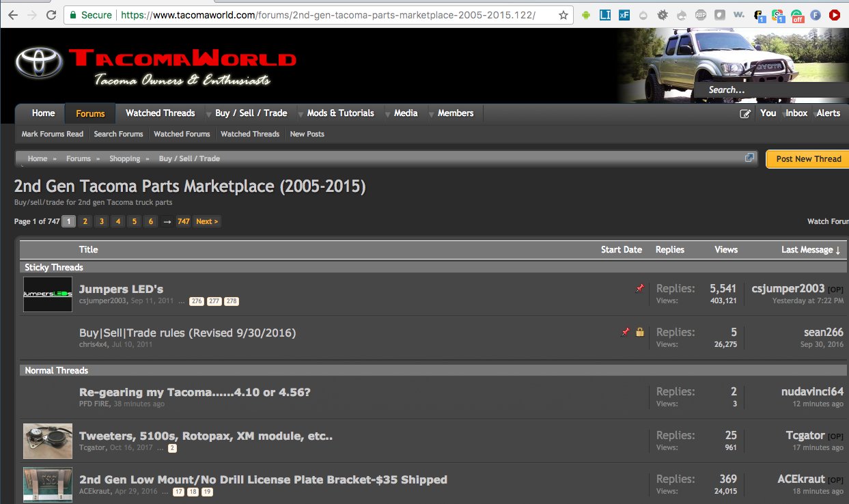Open the Members tab
Screen dimensions: 849x504
pyautogui.click(x=456, y=113)
